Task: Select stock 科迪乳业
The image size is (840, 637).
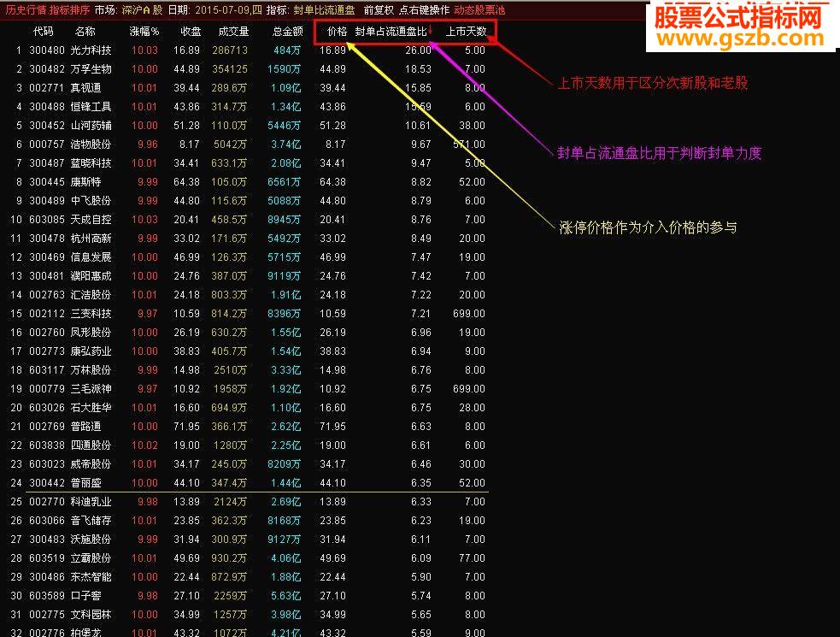Action: pos(91,502)
